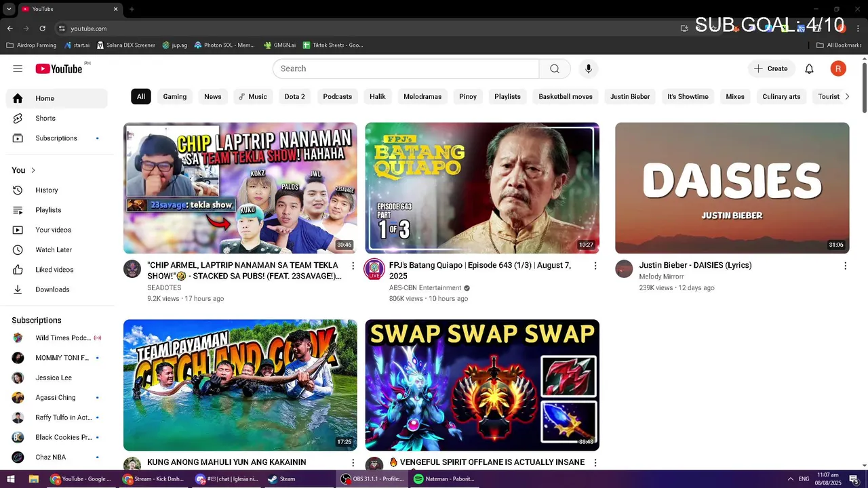Open the tab search dropdown in Chrome
Screen dimensions: 868x488
pos(9,9)
